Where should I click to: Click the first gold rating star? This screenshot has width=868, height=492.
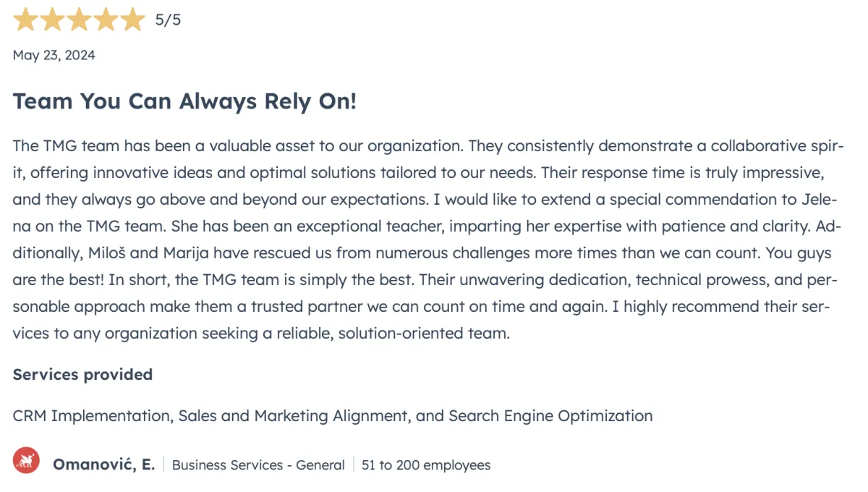25,20
